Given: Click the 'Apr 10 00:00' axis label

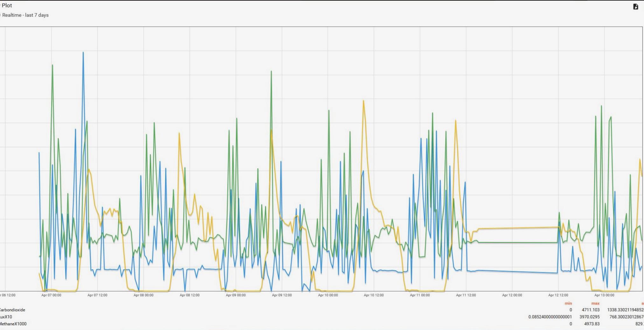Looking at the screenshot, I should (x=328, y=295).
